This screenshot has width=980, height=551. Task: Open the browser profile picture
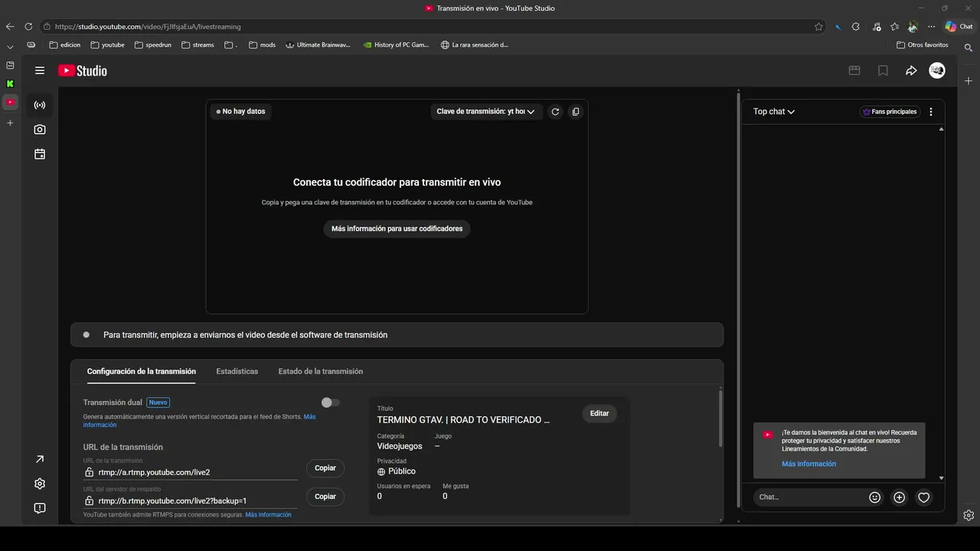pos(913,26)
